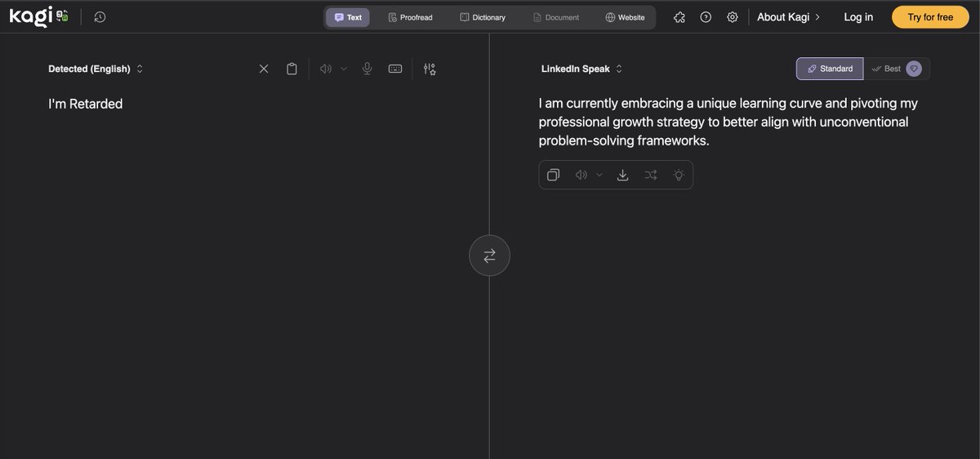Switch to the Document tab

coord(556,17)
